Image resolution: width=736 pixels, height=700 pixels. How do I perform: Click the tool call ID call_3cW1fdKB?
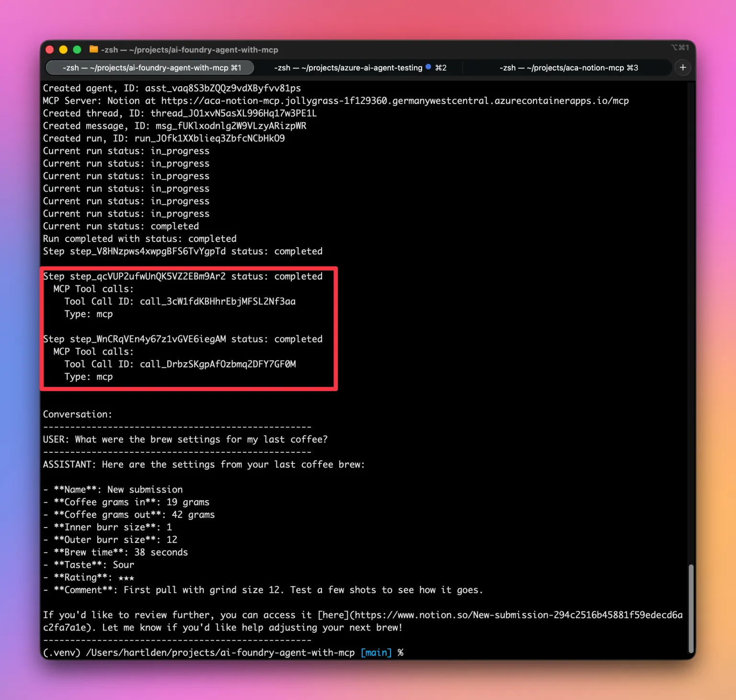[217, 301]
